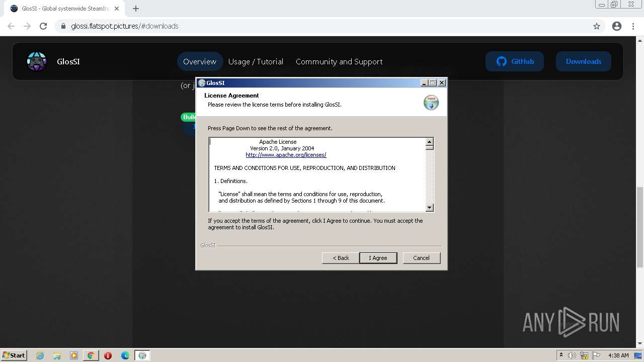Open media player from taskbar

[x=74, y=355]
